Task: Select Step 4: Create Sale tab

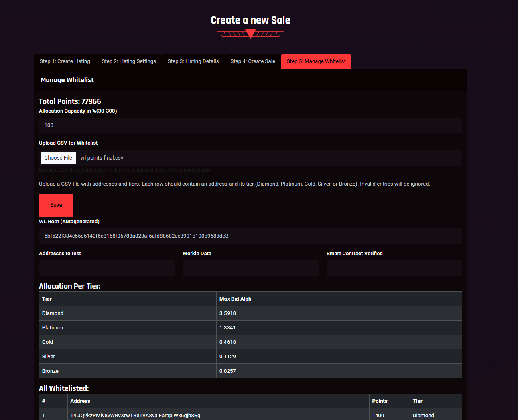Action: tap(253, 61)
